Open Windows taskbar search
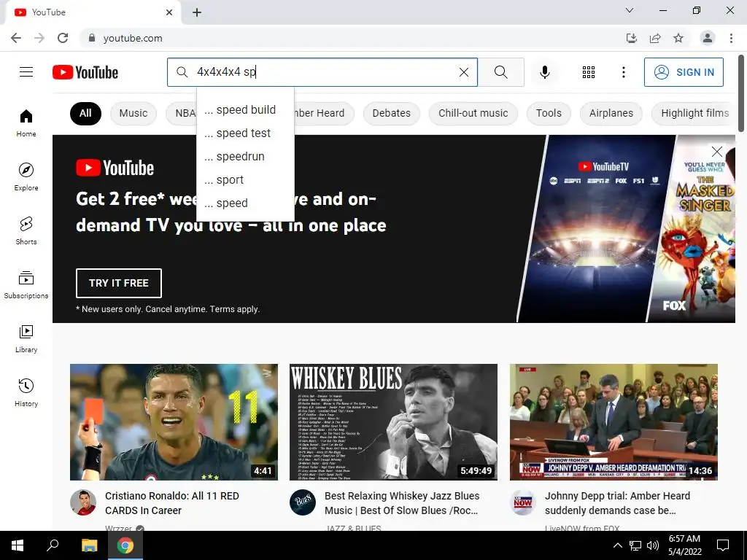The height and width of the screenshot is (560, 747). coord(53,545)
